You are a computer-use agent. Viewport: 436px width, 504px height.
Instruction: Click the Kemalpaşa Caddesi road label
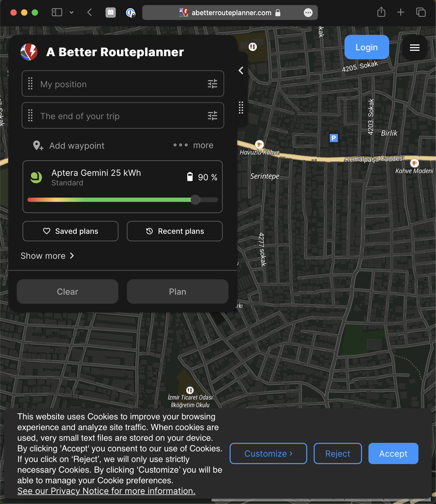[x=375, y=159]
